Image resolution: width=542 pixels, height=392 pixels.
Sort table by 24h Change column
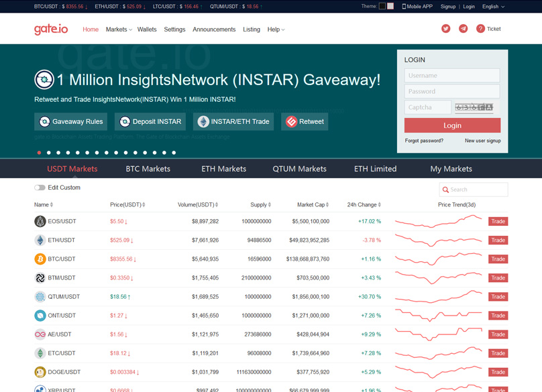(364, 205)
